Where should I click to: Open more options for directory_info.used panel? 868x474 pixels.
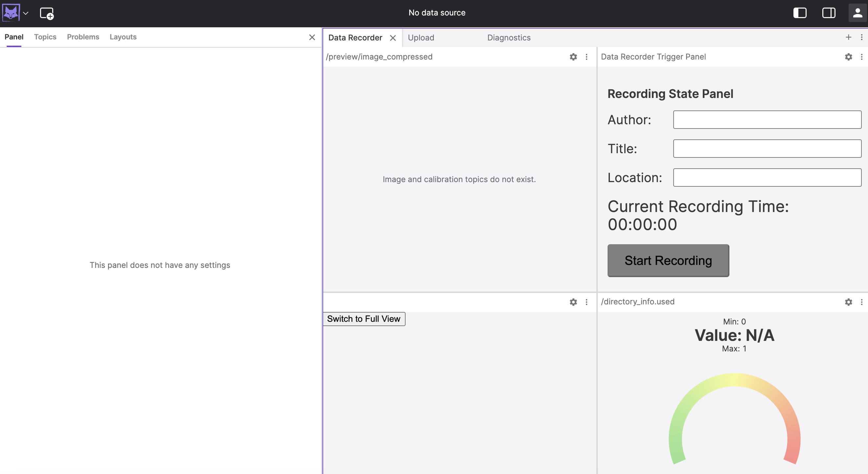coord(862,302)
